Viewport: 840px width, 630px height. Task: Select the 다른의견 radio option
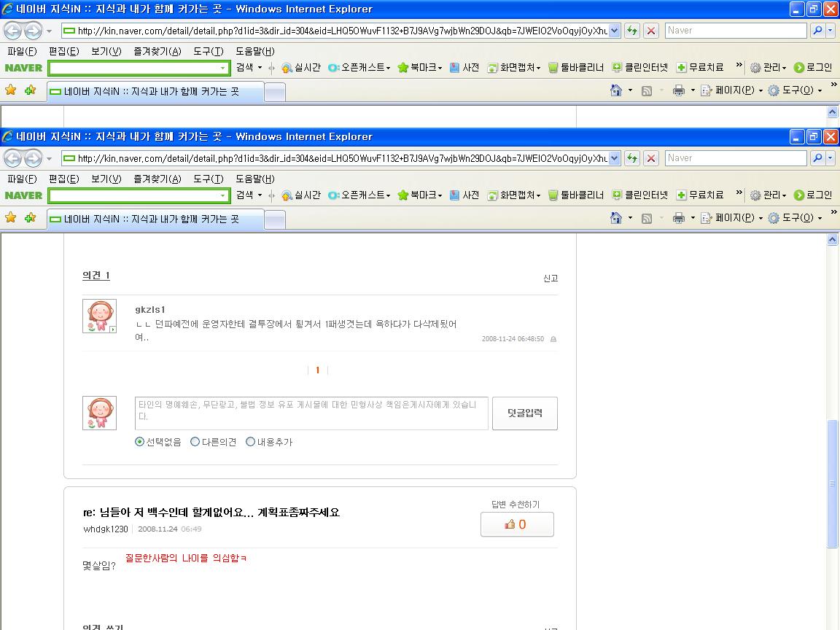point(195,442)
